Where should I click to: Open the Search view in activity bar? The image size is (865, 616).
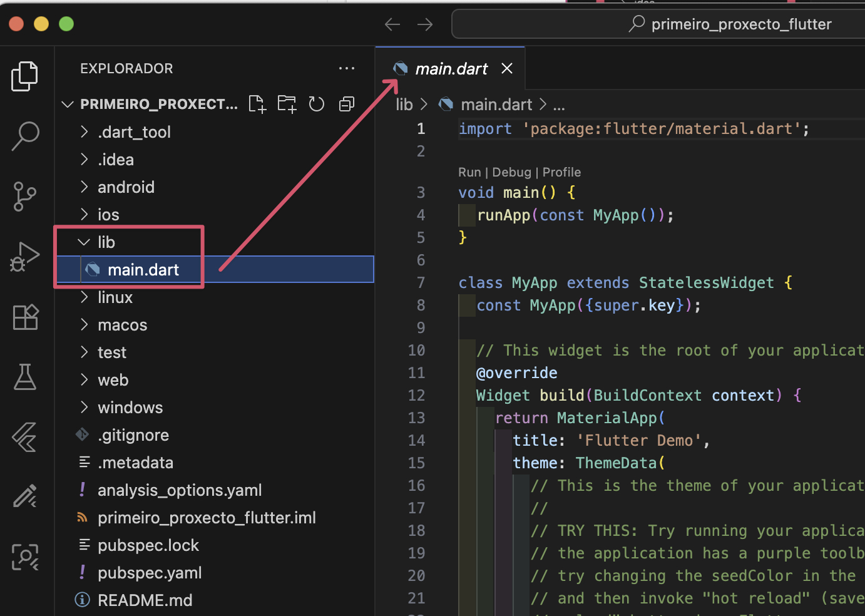coord(25,136)
